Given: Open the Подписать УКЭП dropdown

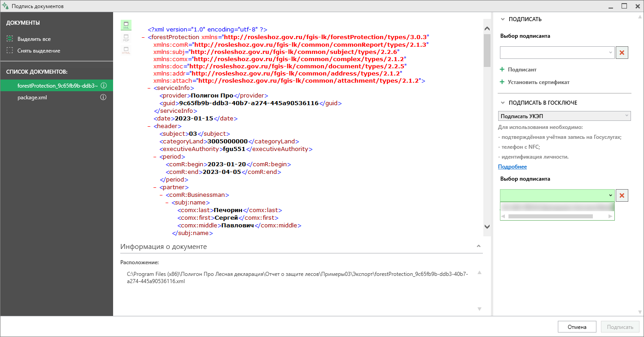Looking at the screenshot, I should 564,116.
